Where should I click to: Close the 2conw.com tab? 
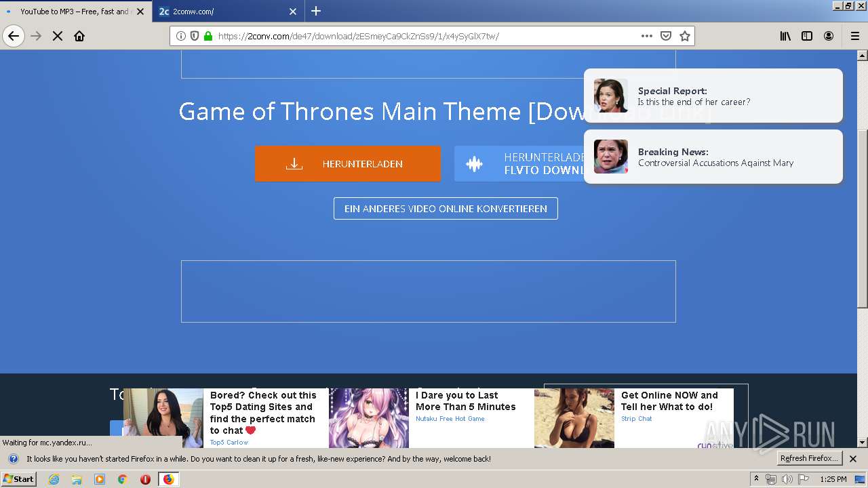click(x=293, y=12)
